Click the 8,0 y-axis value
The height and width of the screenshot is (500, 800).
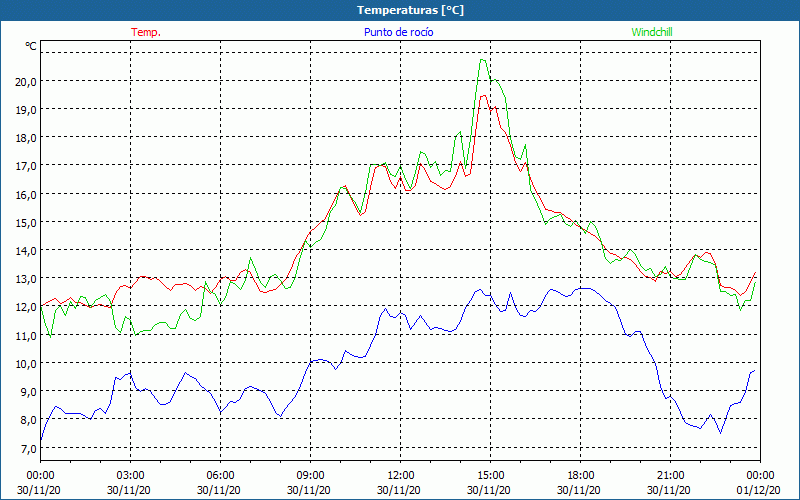(28, 420)
